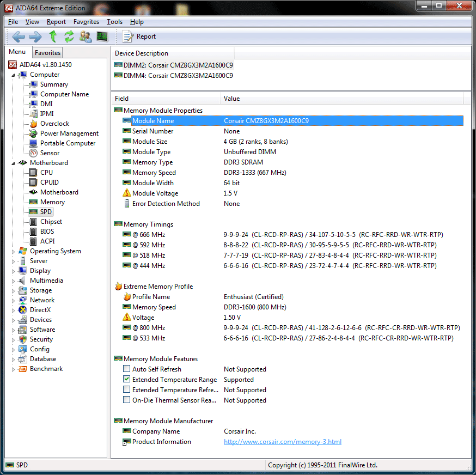Image resolution: width=476 pixels, height=475 pixels.
Task: Expand the Server node
Action: [x=13, y=261]
